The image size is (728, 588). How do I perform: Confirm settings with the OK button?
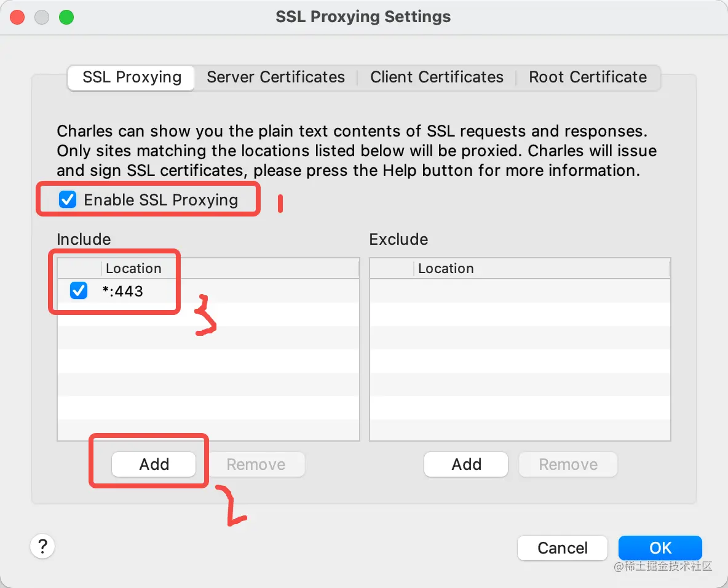click(x=660, y=548)
